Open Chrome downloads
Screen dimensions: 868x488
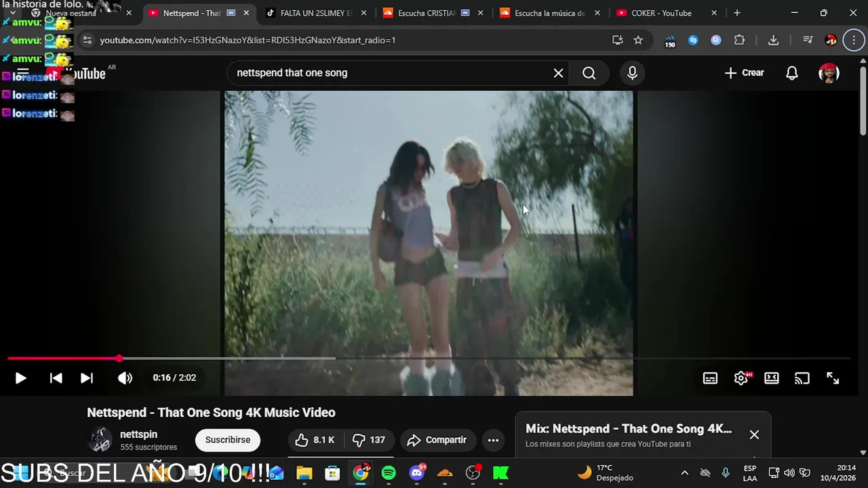(x=773, y=40)
